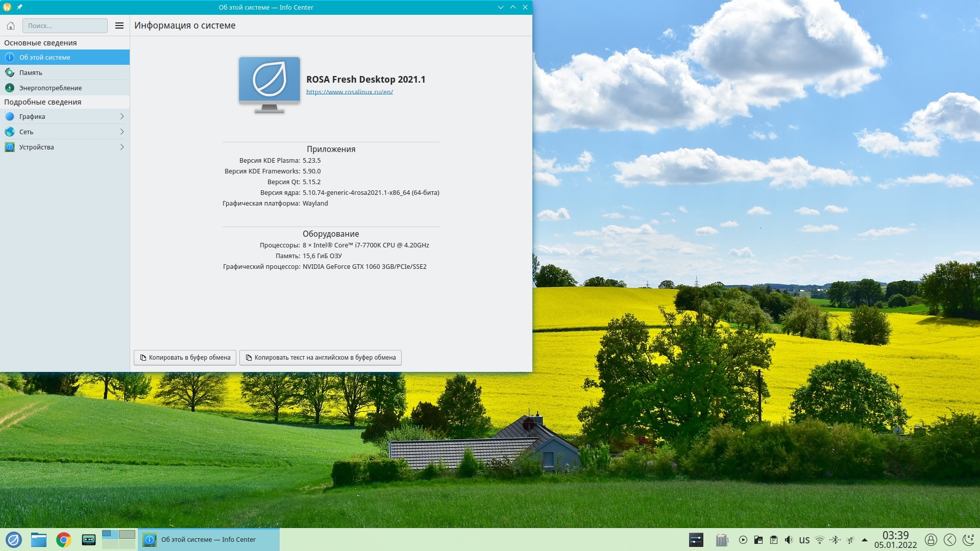Expand the Графика category chevron
Image resolution: width=980 pixels, height=551 pixels.
121,116
